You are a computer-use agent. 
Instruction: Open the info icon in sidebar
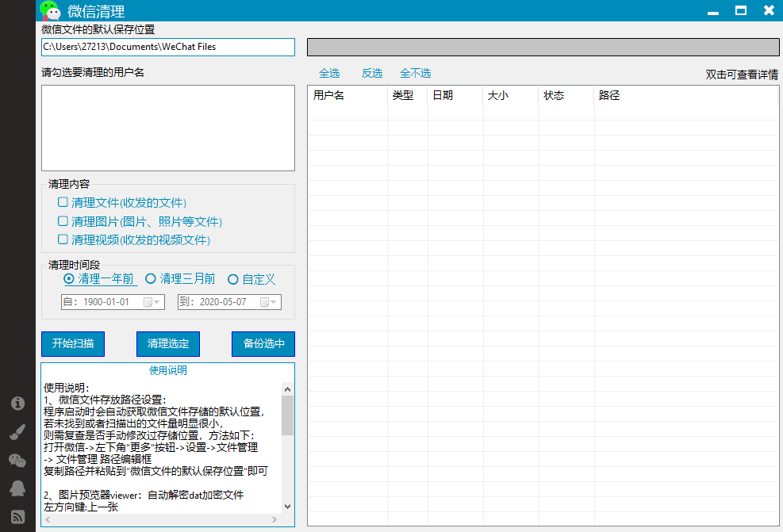pos(18,403)
